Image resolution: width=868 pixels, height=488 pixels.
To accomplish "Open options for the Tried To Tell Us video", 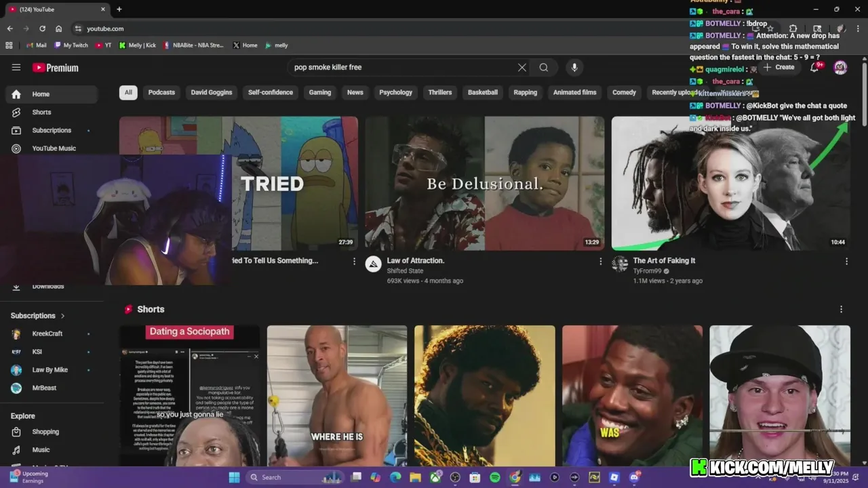I will click(x=354, y=261).
